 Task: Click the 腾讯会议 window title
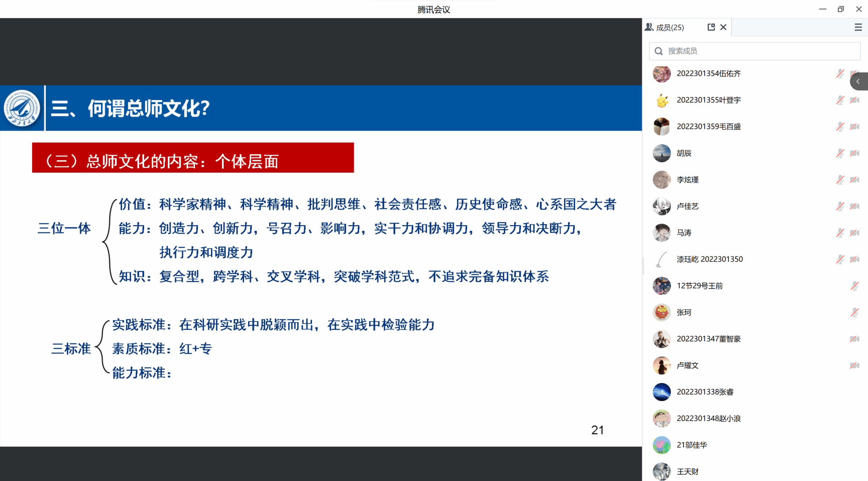tap(434, 9)
